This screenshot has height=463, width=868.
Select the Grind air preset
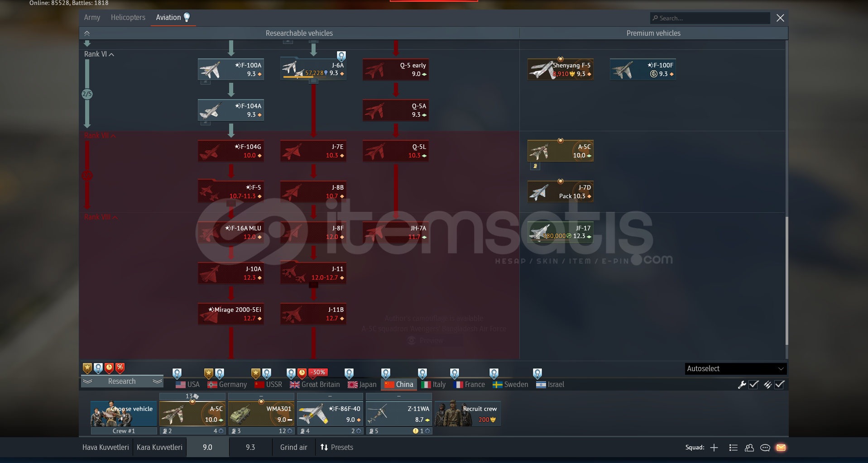tap(294, 448)
